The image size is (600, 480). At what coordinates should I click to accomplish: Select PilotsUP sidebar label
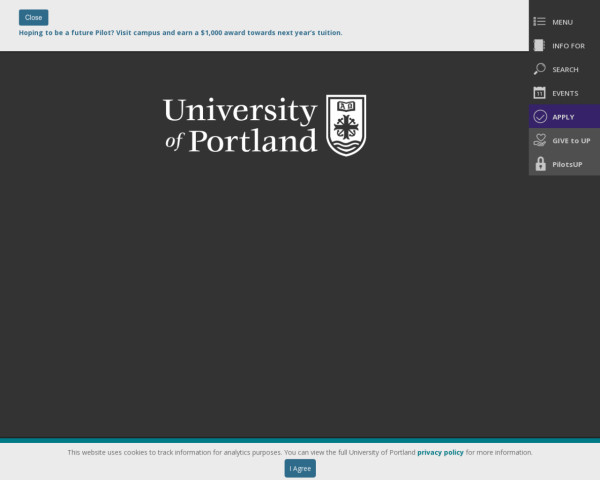pyautogui.click(x=567, y=165)
